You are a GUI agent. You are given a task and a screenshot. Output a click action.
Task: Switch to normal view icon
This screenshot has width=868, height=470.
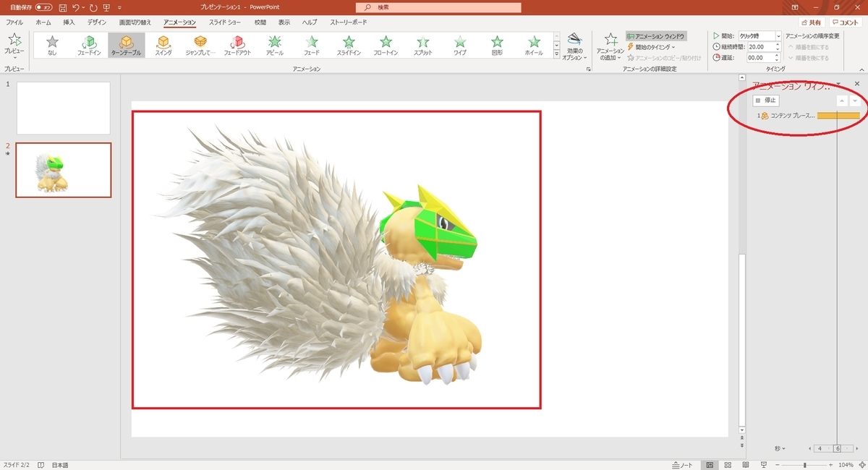click(710, 465)
